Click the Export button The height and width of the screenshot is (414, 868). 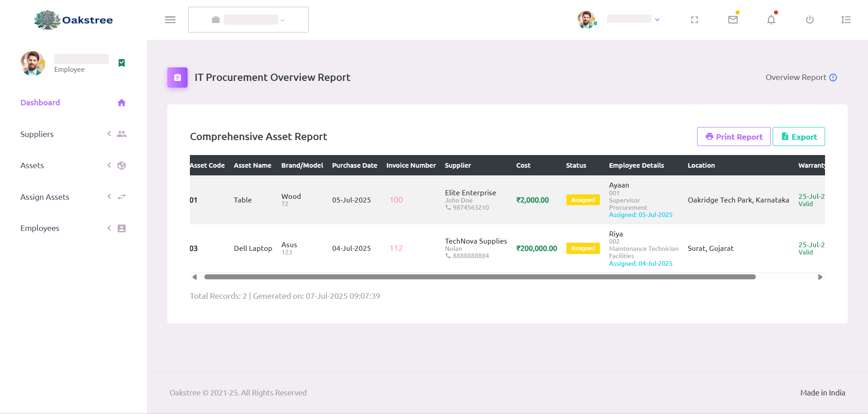pyautogui.click(x=798, y=136)
